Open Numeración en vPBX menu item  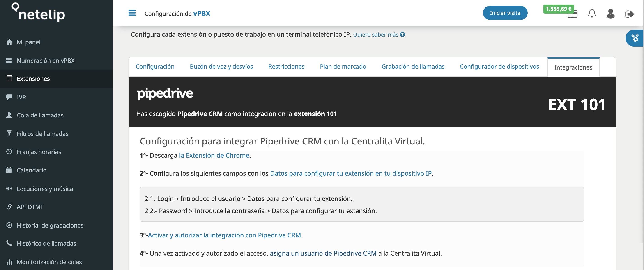pyautogui.click(x=56, y=61)
